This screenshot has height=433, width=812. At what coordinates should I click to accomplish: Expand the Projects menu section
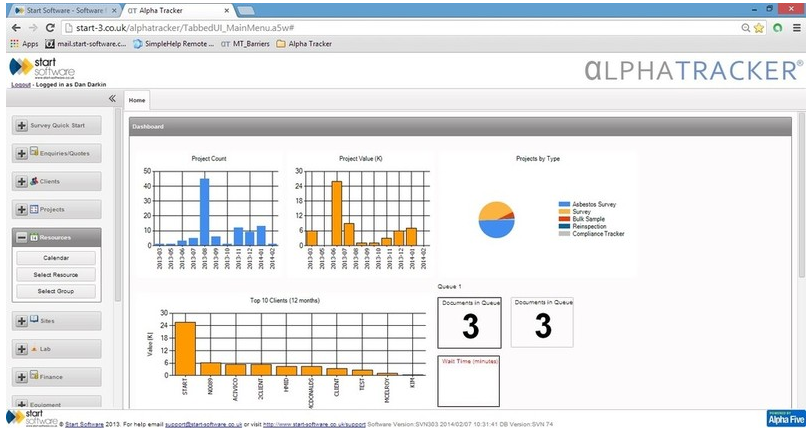21,210
